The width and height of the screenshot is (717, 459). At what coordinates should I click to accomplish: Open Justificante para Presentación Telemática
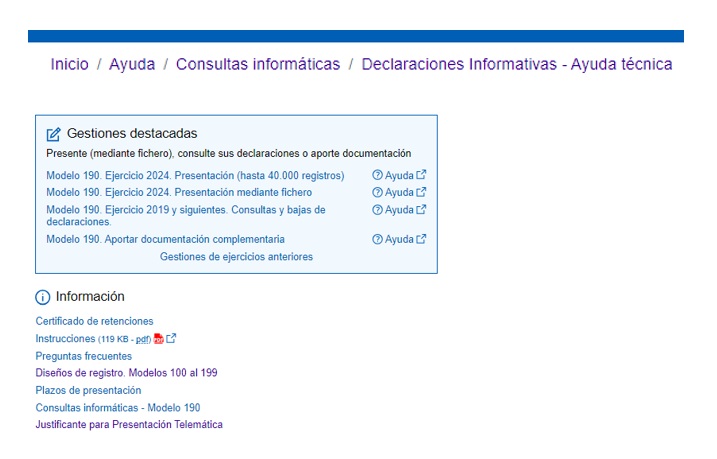tap(129, 425)
